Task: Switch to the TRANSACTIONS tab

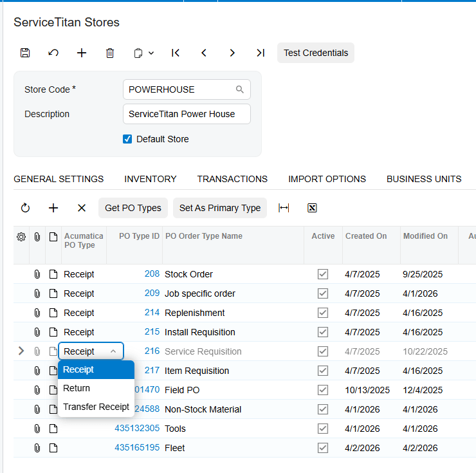Action: [x=232, y=179]
